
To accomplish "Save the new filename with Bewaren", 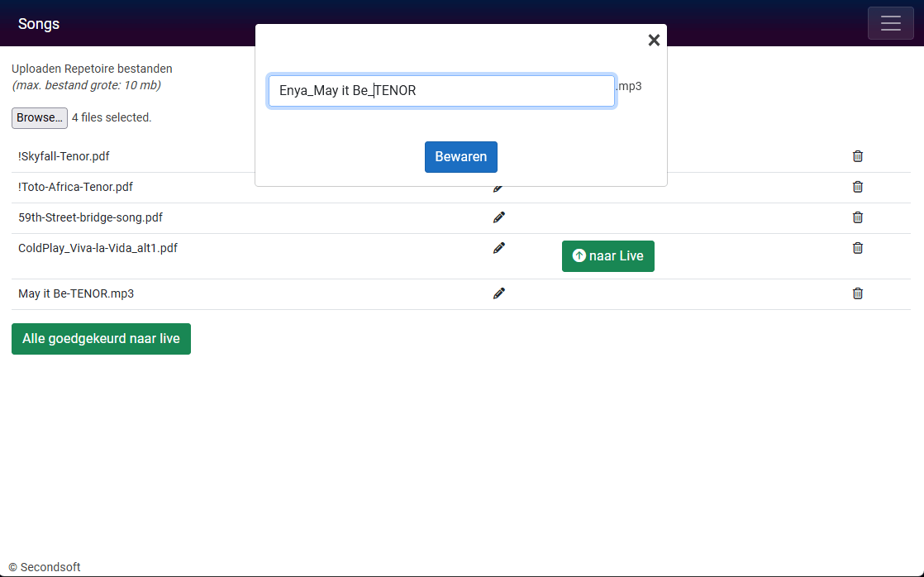I will [x=461, y=157].
